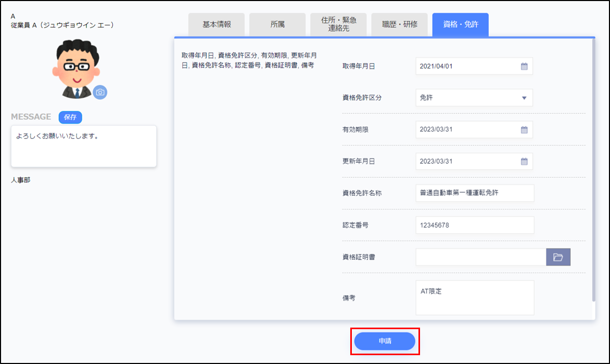Switch to the 基本情報 tab

[x=217, y=24]
